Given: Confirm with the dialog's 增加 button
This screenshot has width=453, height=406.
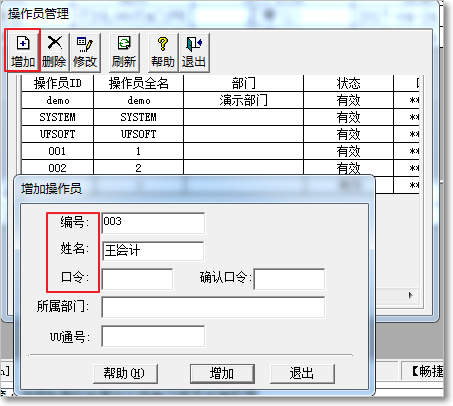Looking at the screenshot, I should 222,373.
